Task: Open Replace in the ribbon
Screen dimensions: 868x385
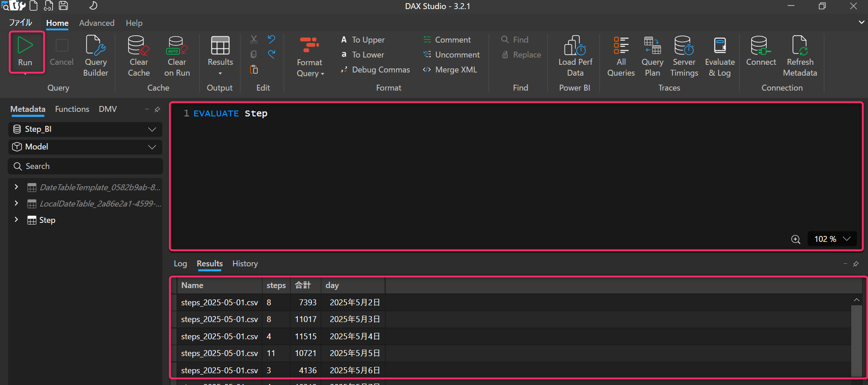Action: pos(521,55)
